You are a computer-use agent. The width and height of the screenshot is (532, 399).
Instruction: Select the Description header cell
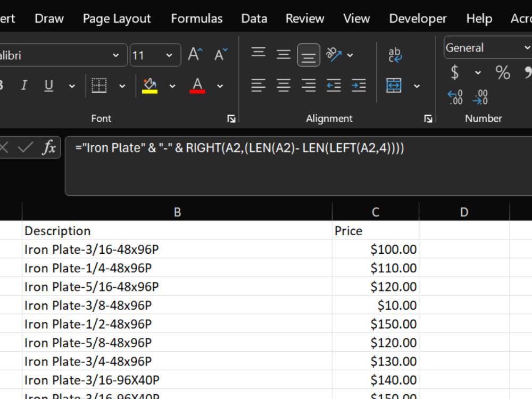(177, 231)
